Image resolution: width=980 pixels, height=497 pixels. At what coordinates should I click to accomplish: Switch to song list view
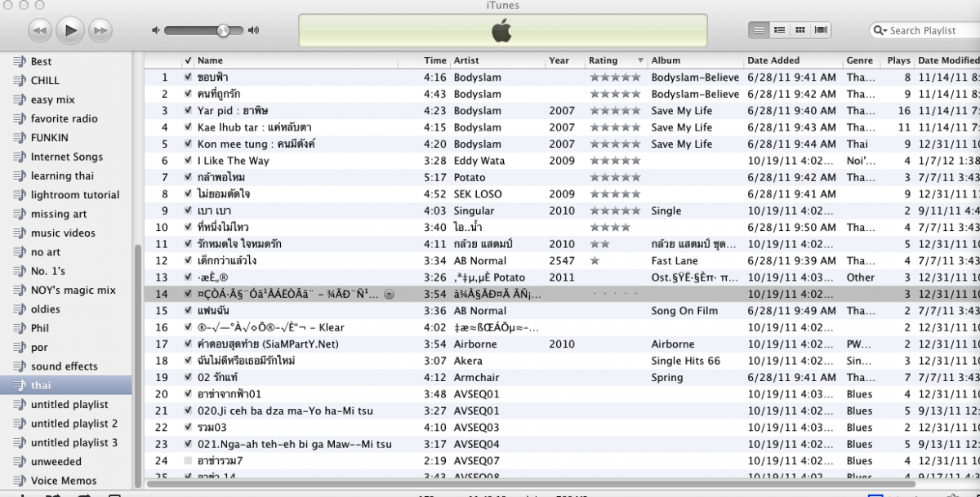[759, 30]
